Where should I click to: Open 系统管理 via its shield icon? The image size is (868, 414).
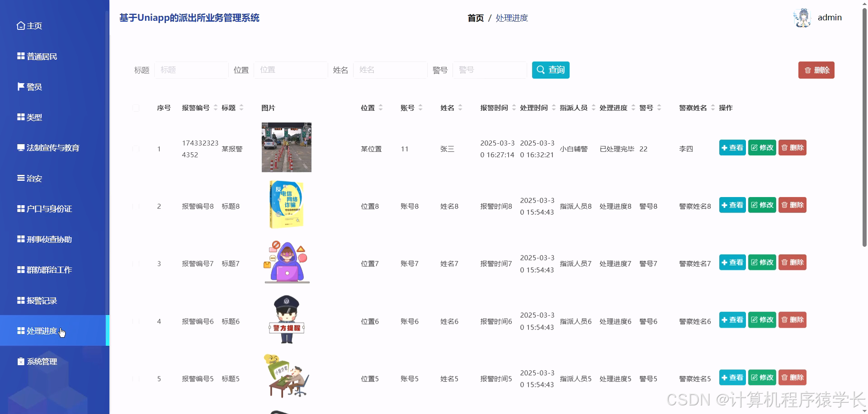[x=20, y=361]
